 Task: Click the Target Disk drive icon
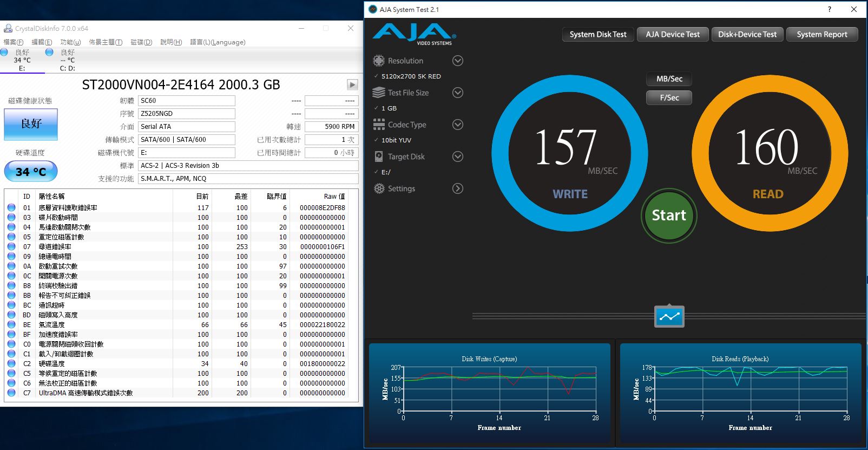(x=379, y=156)
